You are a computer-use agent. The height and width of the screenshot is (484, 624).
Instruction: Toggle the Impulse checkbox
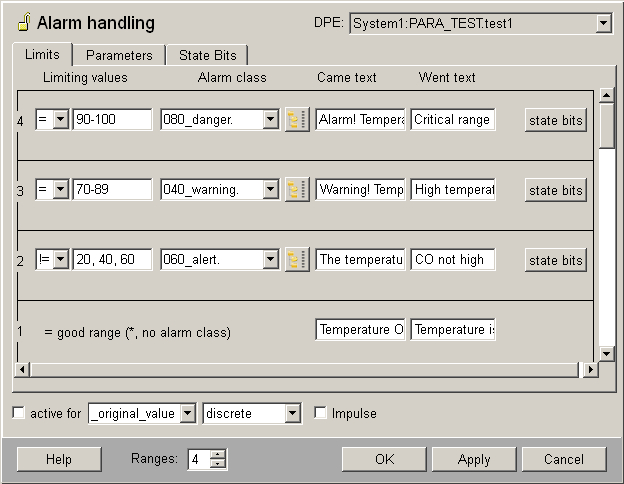320,413
